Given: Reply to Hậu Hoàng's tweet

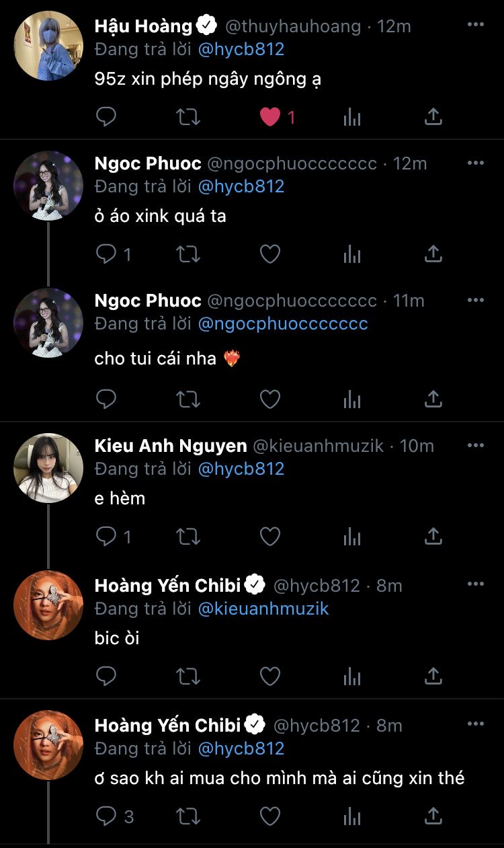Looking at the screenshot, I should point(106,117).
